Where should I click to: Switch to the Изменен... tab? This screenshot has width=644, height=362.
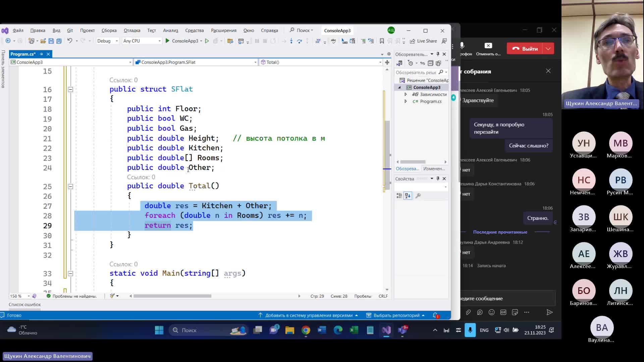[x=434, y=169]
